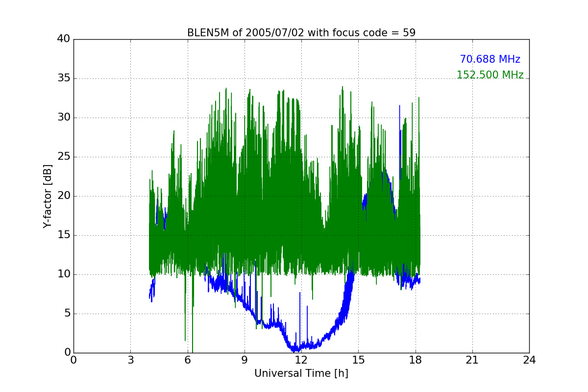Click the x-axis tick label '15'

[x=358, y=360]
